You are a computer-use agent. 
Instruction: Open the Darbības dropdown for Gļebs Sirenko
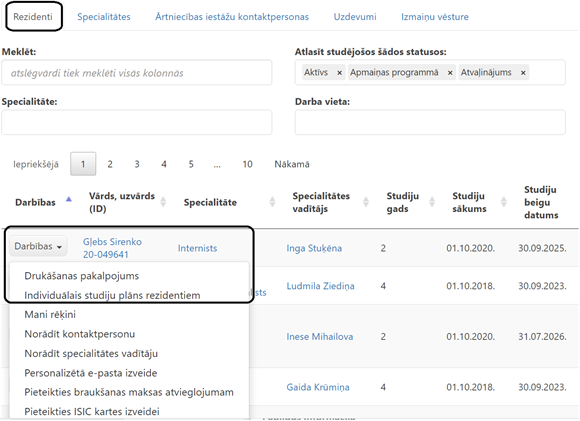click(x=38, y=246)
